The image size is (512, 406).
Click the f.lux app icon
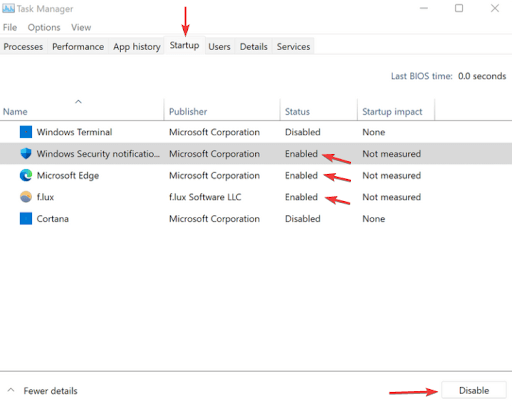[26, 197]
